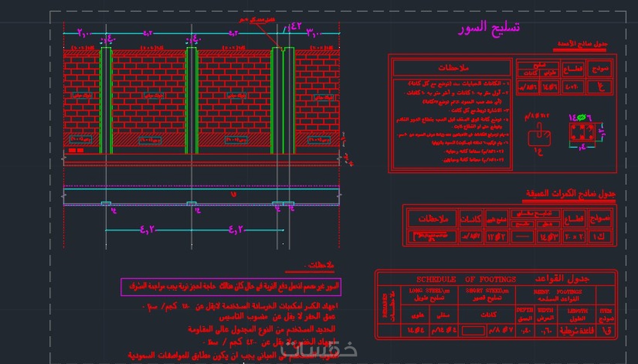Click the "سفلى" sub-header
The width and height of the screenshot is (638, 364).
(443, 315)
